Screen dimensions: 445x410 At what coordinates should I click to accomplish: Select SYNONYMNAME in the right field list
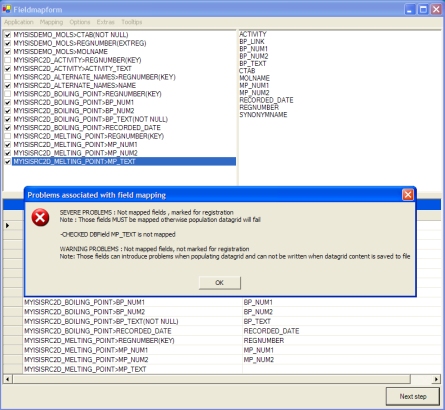(x=263, y=115)
